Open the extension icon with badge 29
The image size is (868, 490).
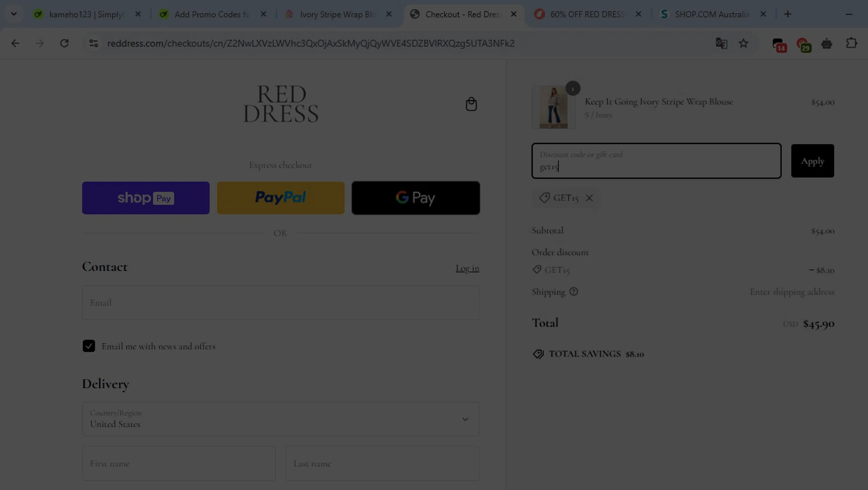tap(803, 45)
